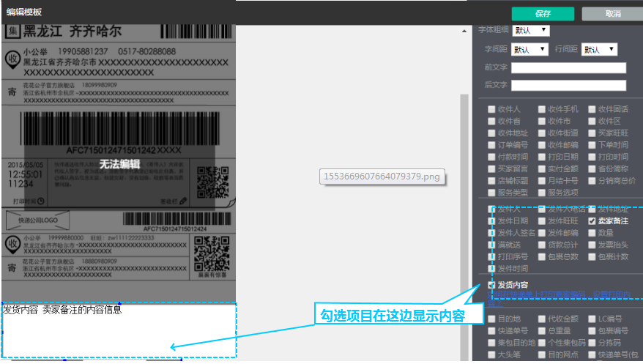Tick the 月结卡号 checkbox

tap(542, 181)
